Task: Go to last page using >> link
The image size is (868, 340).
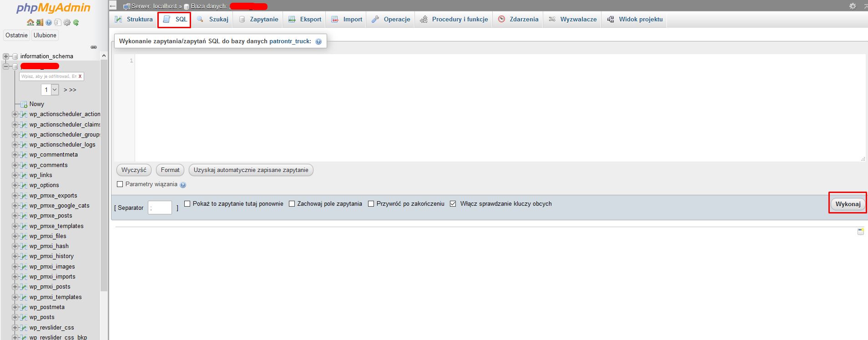Action: pyautogui.click(x=73, y=90)
